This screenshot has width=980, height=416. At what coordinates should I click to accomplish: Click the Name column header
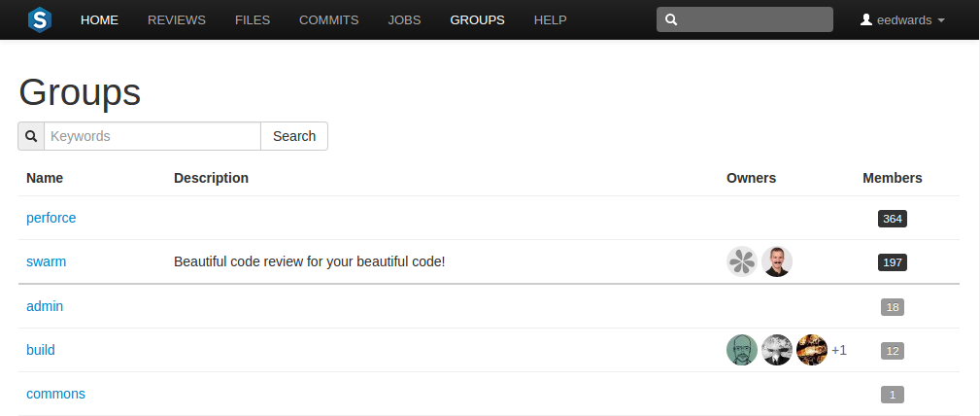(x=45, y=178)
